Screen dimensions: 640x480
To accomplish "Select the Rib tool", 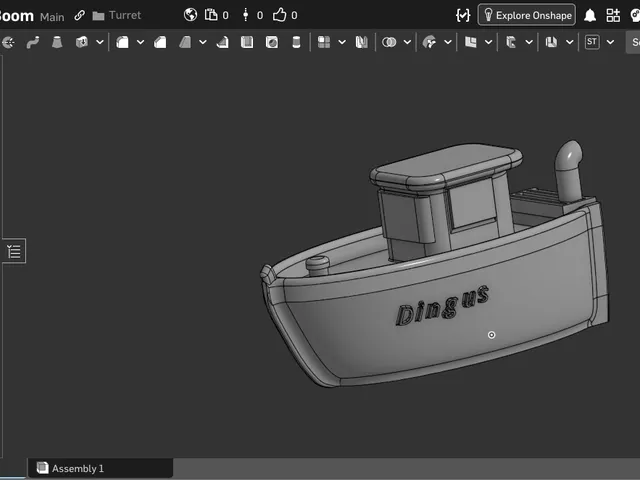I will 222,42.
